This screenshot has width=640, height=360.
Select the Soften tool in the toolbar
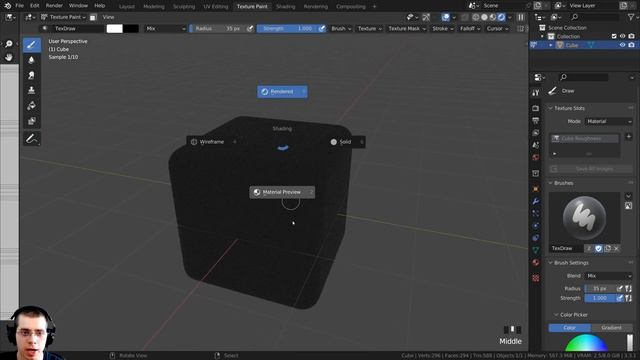31,60
